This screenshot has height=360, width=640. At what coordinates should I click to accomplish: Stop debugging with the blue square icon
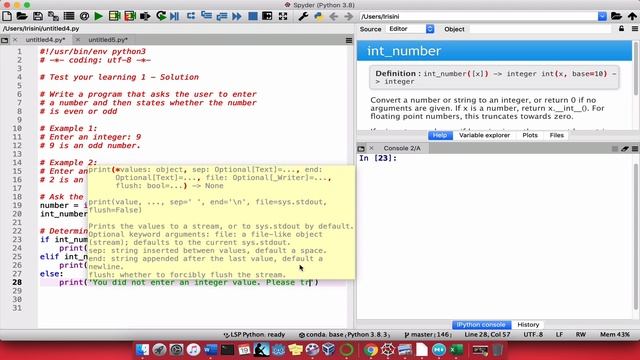(253, 16)
